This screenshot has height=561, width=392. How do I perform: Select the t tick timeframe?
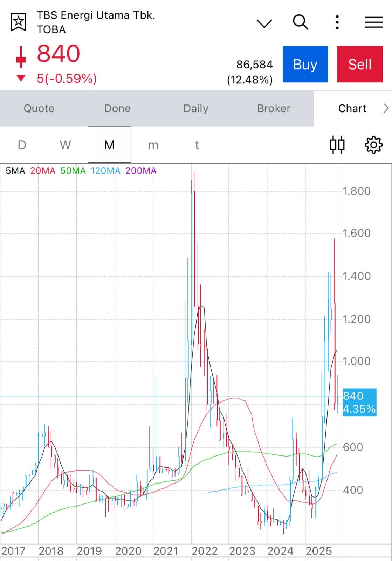(x=197, y=145)
